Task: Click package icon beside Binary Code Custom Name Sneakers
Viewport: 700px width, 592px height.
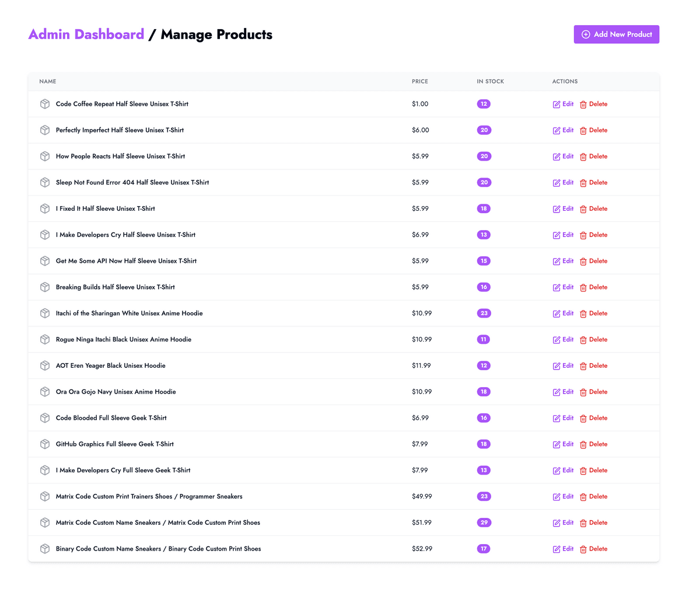Action: [45, 549]
